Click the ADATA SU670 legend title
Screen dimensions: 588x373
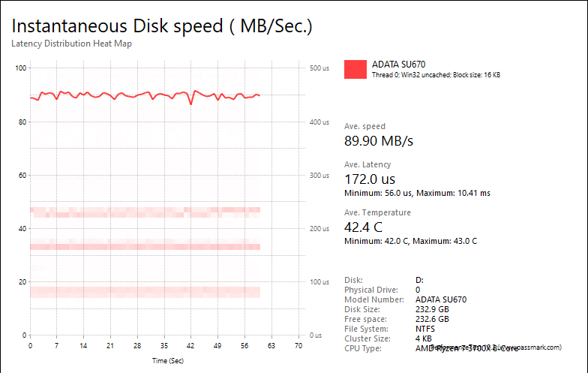tap(398, 65)
